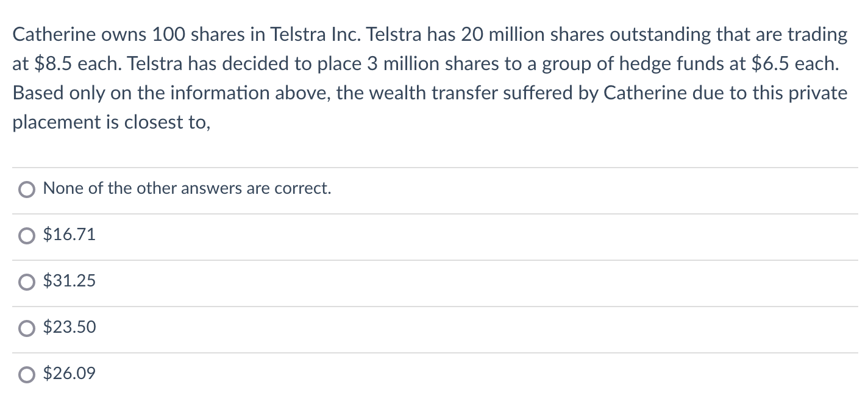Click the '$26.09' answer label text
Viewport: 868px width, 401px height.
click(69, 374)
